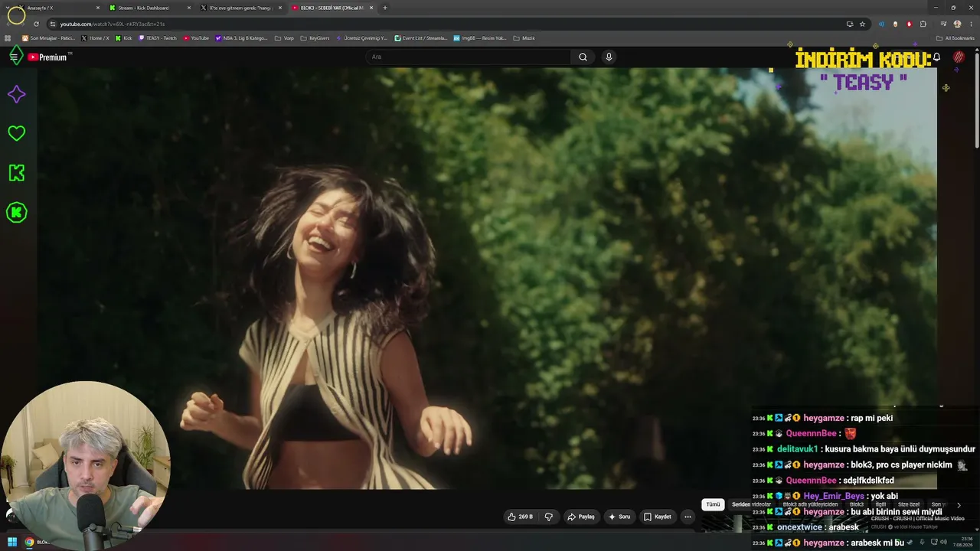The height and width of the screenshot is (551, 980).
Task: Click the green heart sidebar icon
Action: pos(16,133)
